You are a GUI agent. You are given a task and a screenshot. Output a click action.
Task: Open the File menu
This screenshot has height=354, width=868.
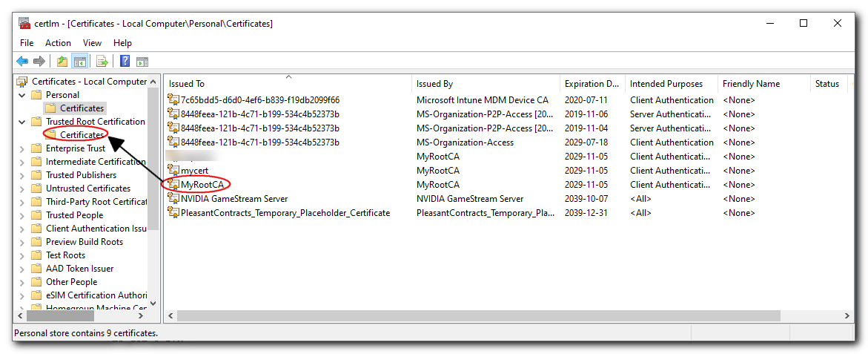(x=27, y=42)
